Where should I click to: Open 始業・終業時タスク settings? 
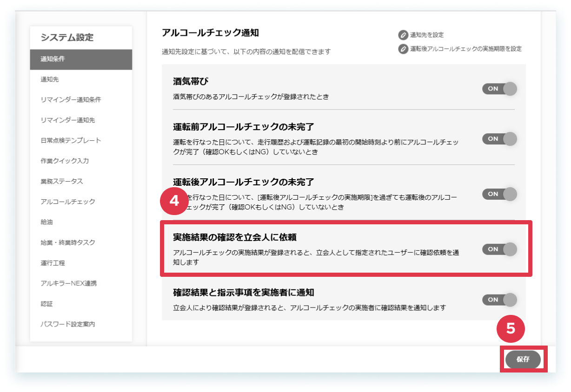81,243
